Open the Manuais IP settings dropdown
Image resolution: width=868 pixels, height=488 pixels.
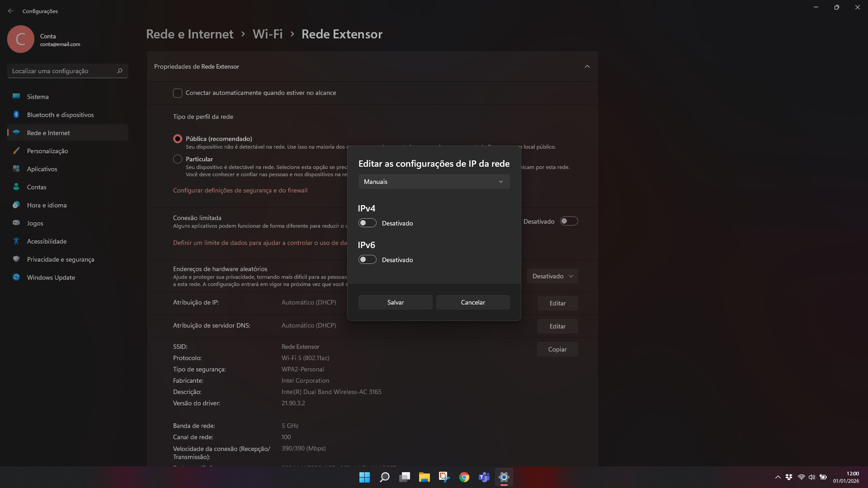tap(434, 182)
